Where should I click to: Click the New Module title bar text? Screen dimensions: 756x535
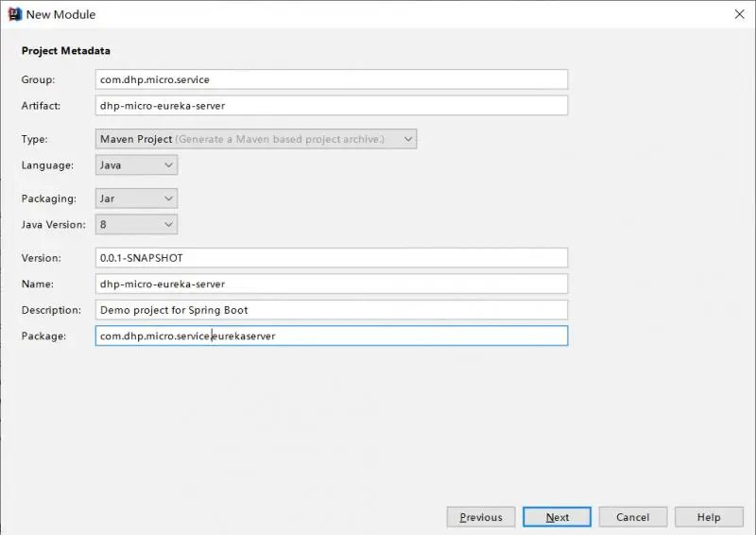[60, 14]
